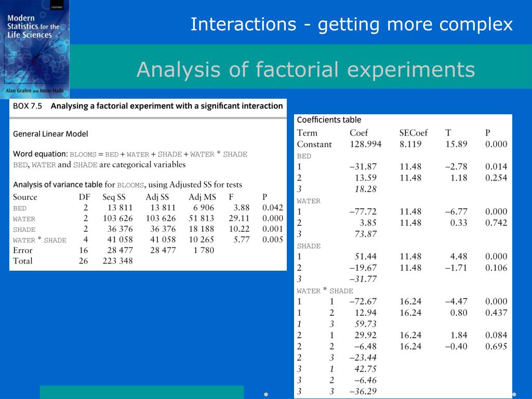This screenshot has height=399, width=532.
Task: Select italic coefficient 18.28
Action: point(365,189)
